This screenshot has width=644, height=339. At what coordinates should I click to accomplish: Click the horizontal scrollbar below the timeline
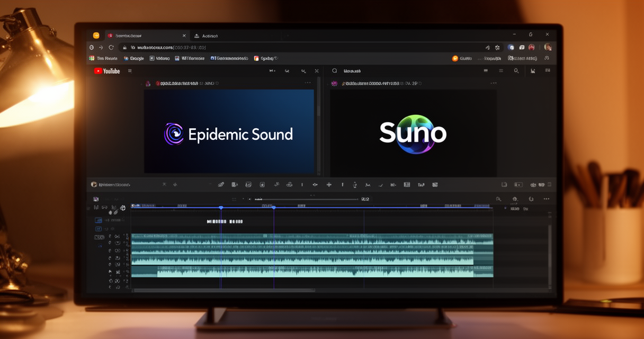click(x=223, y=290)
